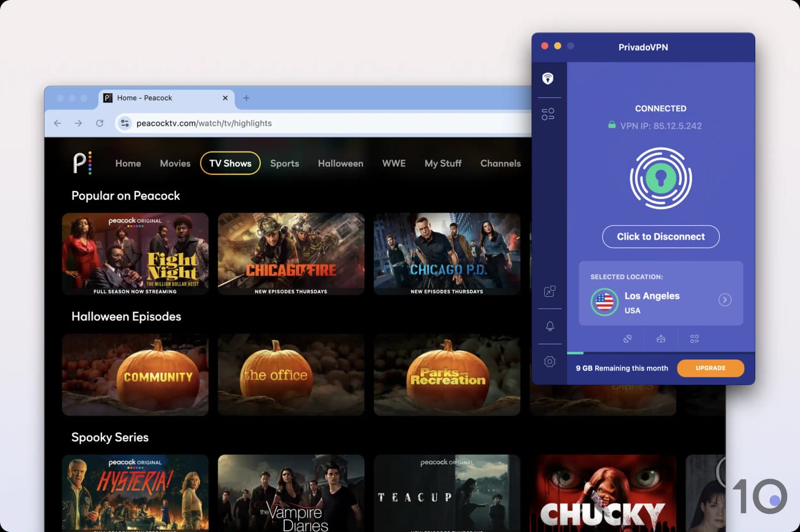Reload the page with the refresh arrow
Viewport: 800px width, 532px height.
[x=100, y=123]
